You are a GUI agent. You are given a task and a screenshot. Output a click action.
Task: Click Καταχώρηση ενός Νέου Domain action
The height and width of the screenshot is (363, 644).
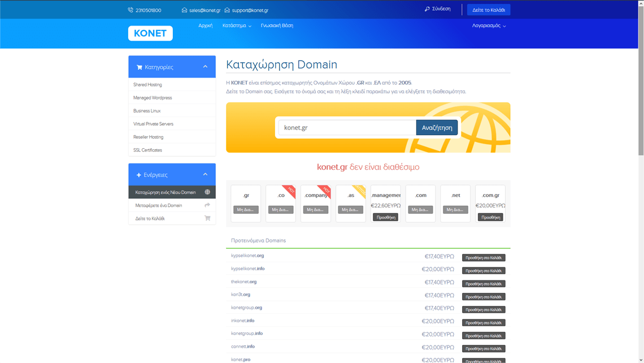point(172,192)
